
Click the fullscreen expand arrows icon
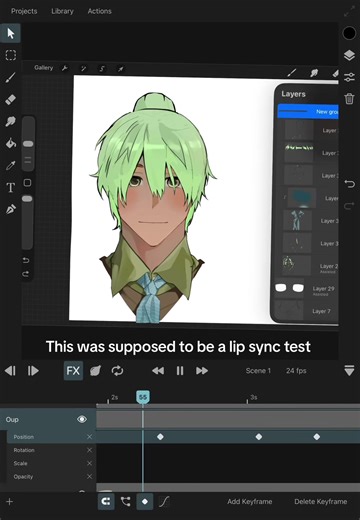coord(349,12)
